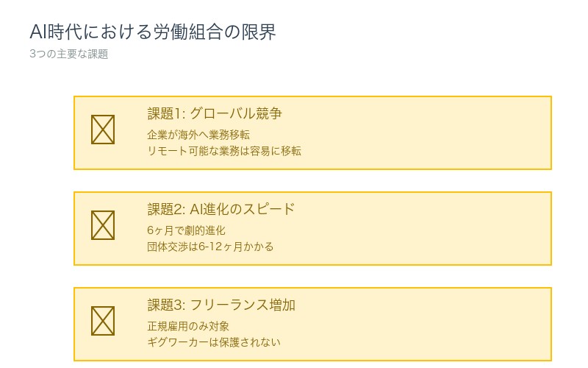Click the heading '課題1: グローバル競争'
Image resolution: width=588 pixels, height=368 pixels.
pyautogui.click(x=215, y=113)
